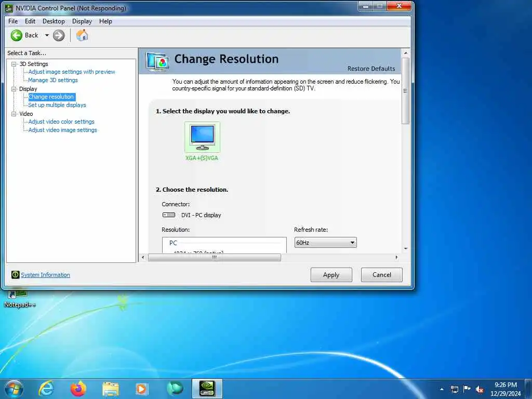Open the System Information link
This screenshot has height=399, width=532.
click(x=46, y=275)
